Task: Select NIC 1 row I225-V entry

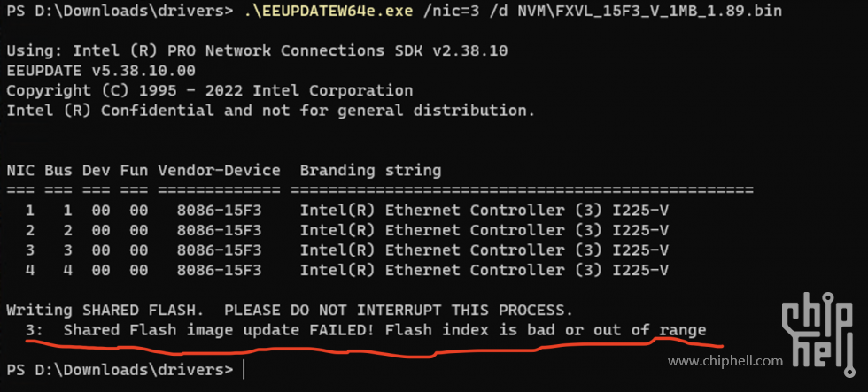Action: coord(337,211)
